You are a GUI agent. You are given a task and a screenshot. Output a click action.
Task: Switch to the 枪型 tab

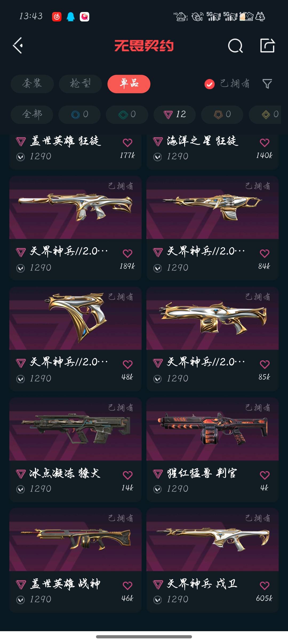click(x=80, y=84)
